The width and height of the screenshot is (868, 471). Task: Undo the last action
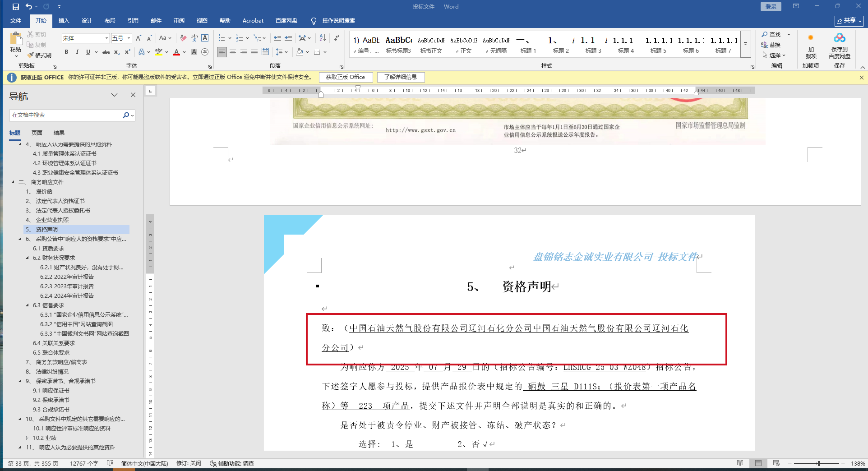click(x=28, y=7)
